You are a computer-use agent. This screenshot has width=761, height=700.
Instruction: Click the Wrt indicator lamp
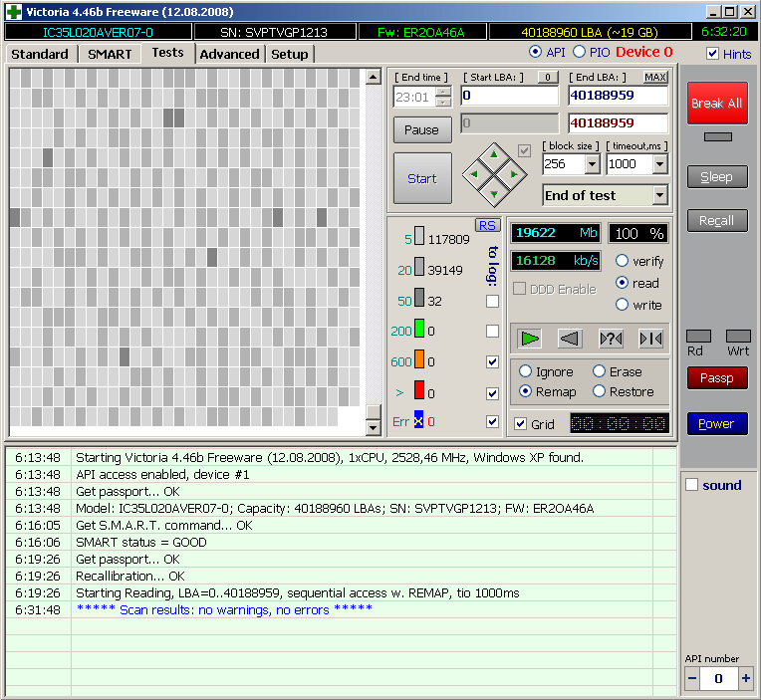click(x=738, y=336)
